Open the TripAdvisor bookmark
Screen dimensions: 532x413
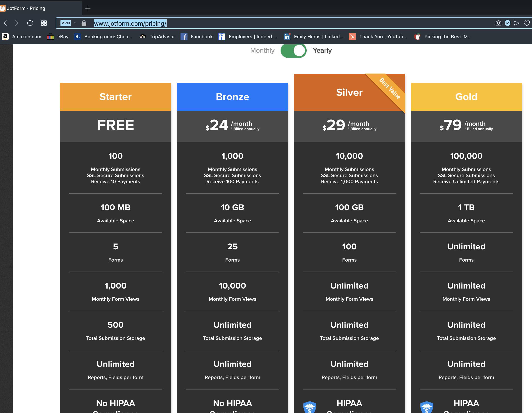(157, 37)
